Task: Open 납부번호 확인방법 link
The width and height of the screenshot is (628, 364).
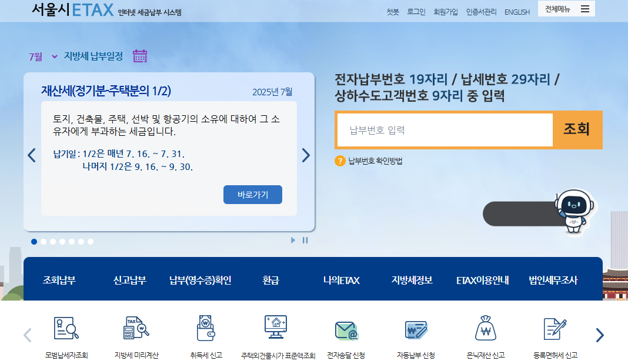Action: tap(375, 161)
